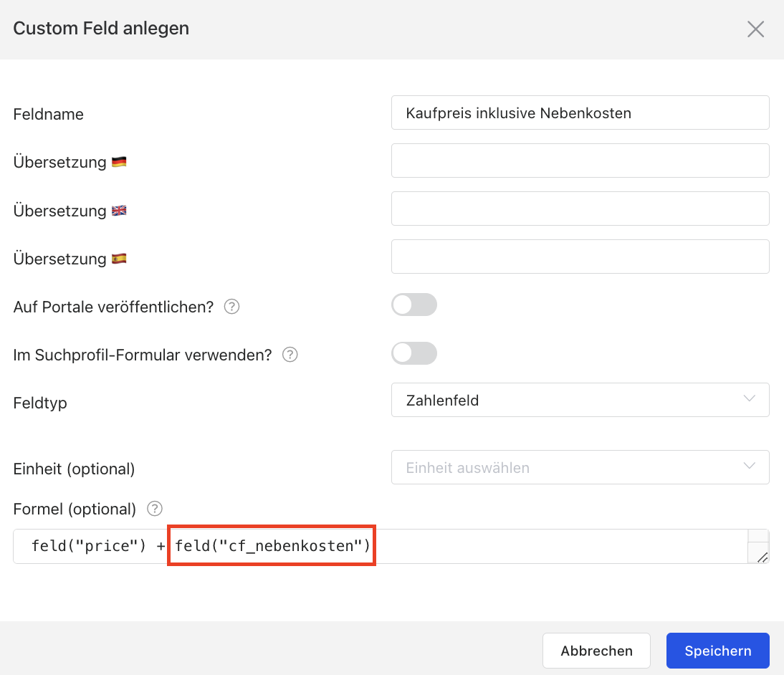Select the English Übersetzung text box
The height and width of the screenshot is (675, 784).
580,209
